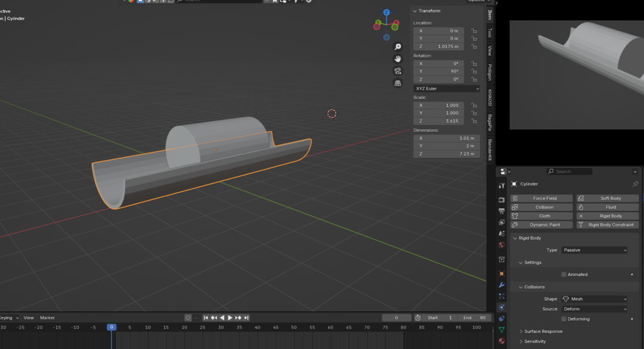
Task: Select the Physics properties tab icon
Action: pyautogui.click(x=501, y=307)
